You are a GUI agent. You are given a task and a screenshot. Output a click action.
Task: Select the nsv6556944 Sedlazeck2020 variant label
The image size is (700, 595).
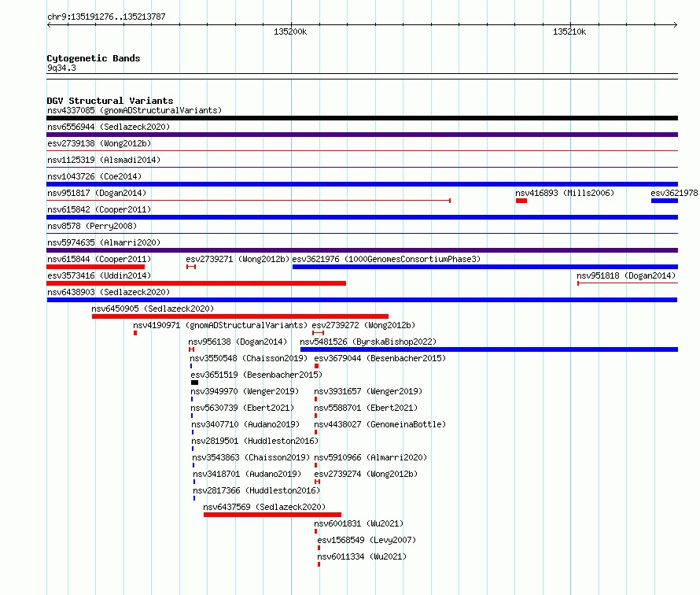[109, 127]
